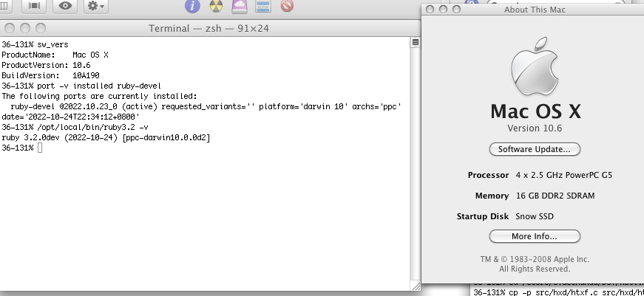Click the 'ruby 3.2.0dev (2022-10-24)' output line
Screen dimensions: 644x296
pos(106,138)
